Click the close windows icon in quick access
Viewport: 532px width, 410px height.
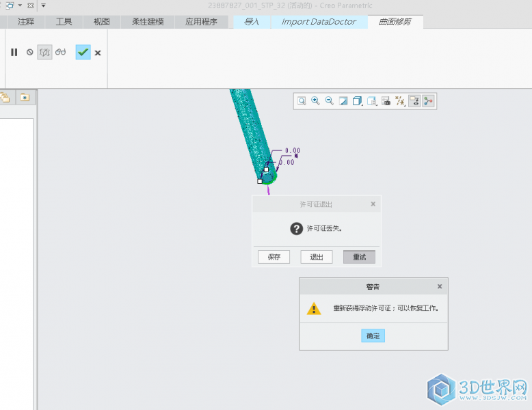pyautogui.click(x=30, y=5)
